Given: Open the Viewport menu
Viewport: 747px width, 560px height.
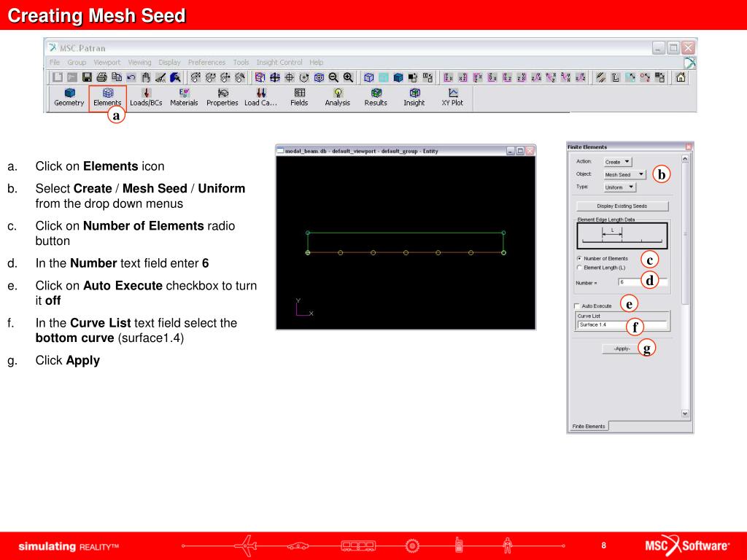Looking at the screenshot, I should pyautogui.click(x=107, y=63).
